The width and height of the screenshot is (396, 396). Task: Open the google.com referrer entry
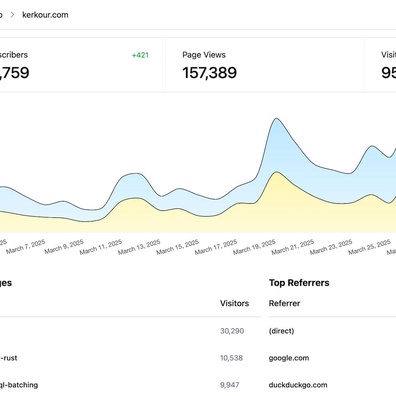(x=289, y=358)
